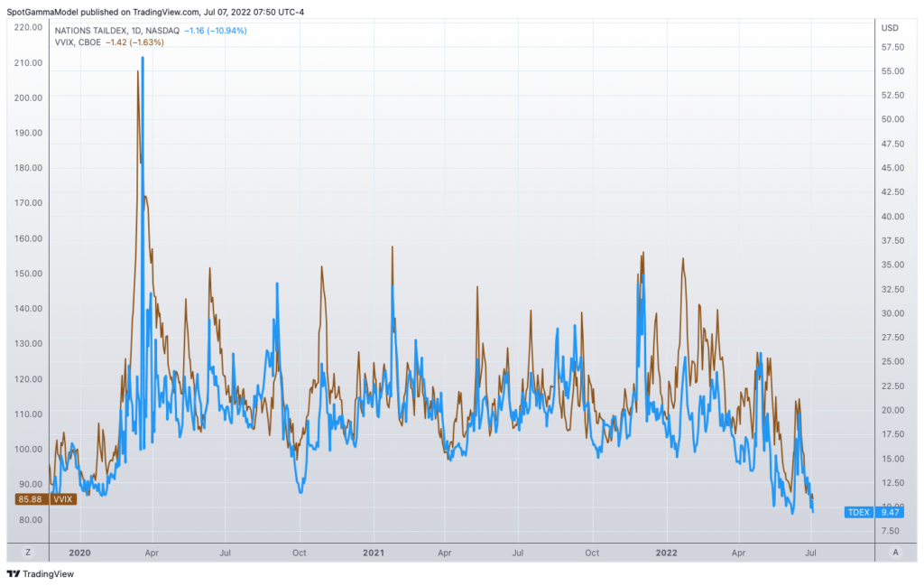Viewport: 924px width, 586px height.
Task: Click the 170.00 price scale label
Action: pyautogui.click(x=28, y=203)
